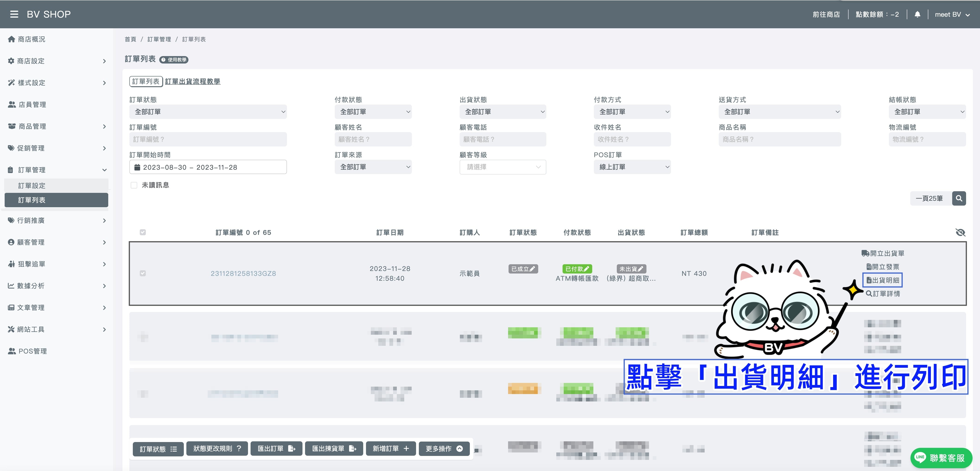Click 開立發票 invoice action
This screenshot has width=980, height=471.
[883, 267]
